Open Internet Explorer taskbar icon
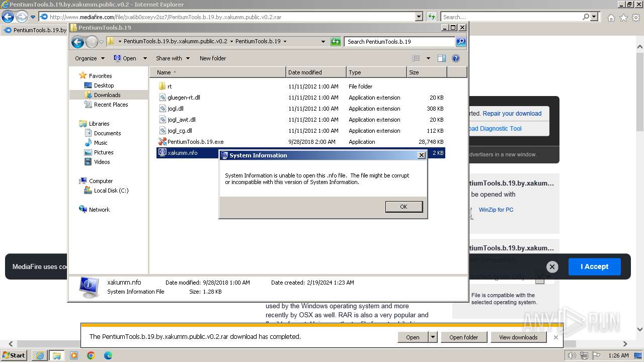Viewport: 644px width, 362px height. [x=40, y=355]
